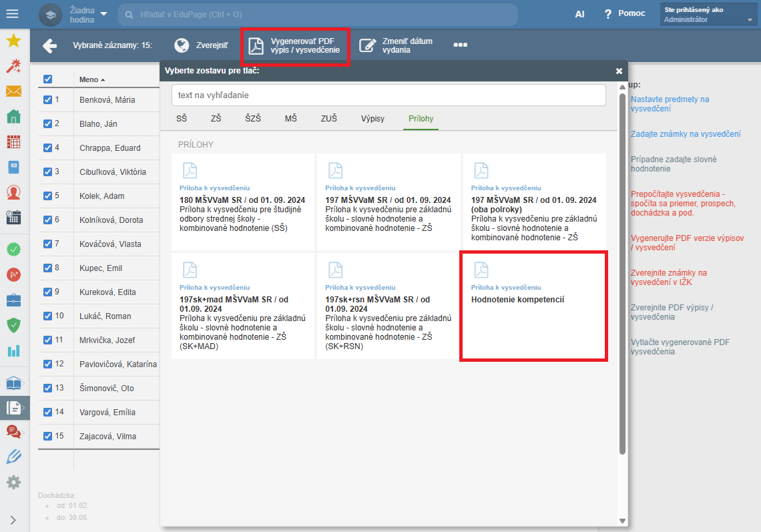Toggle the select-all checkbox in table header
Viewport: 761px width, 532px height.
coord(47,79)
